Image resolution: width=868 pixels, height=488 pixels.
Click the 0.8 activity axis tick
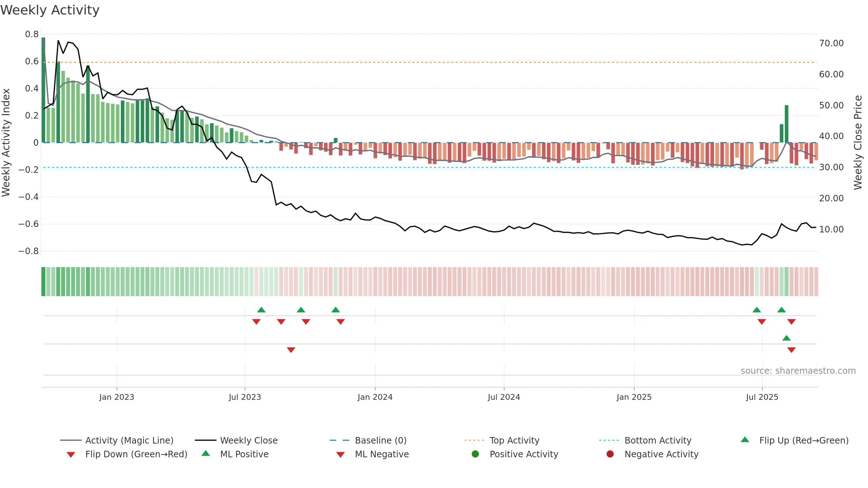pos(32,34)
